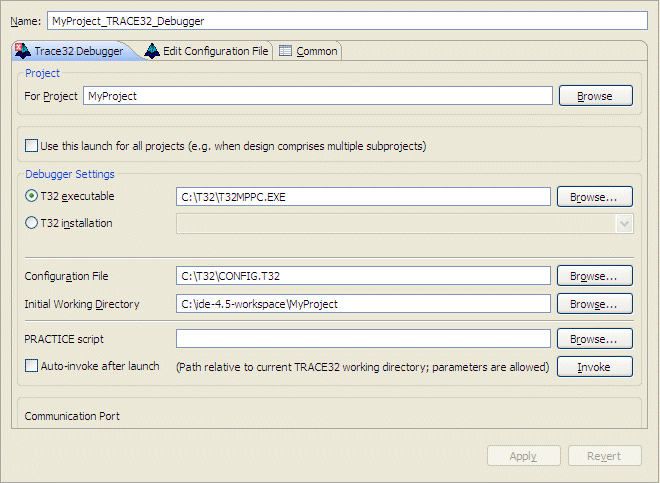The width and height of the screenshot is (660, 483).
Task: Click the T32 executable path field
Action: click(x=363, y=197)
